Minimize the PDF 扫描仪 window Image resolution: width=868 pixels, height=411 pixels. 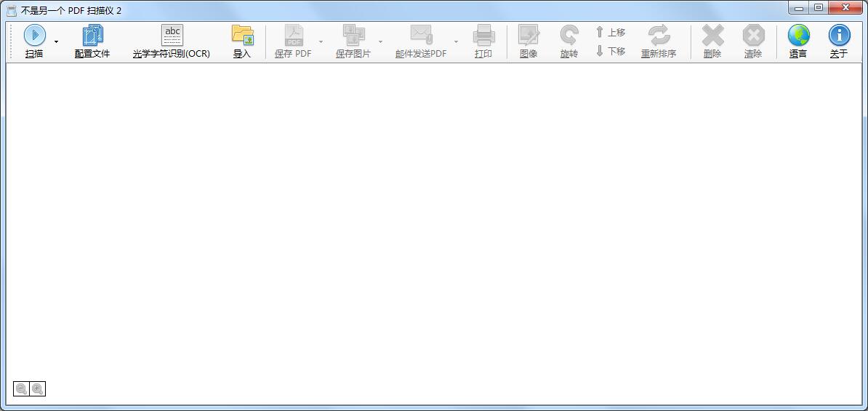coord(800,8)
